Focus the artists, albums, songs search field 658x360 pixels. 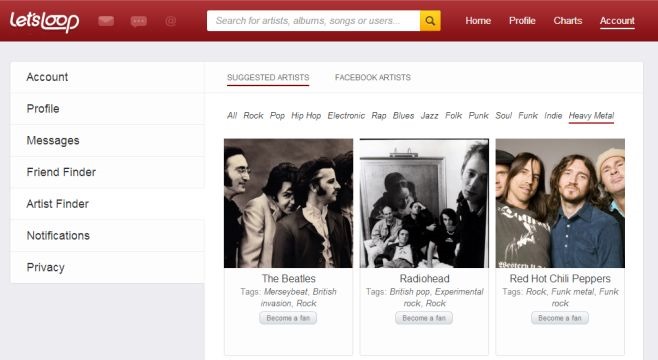click(x=313, y=21)
